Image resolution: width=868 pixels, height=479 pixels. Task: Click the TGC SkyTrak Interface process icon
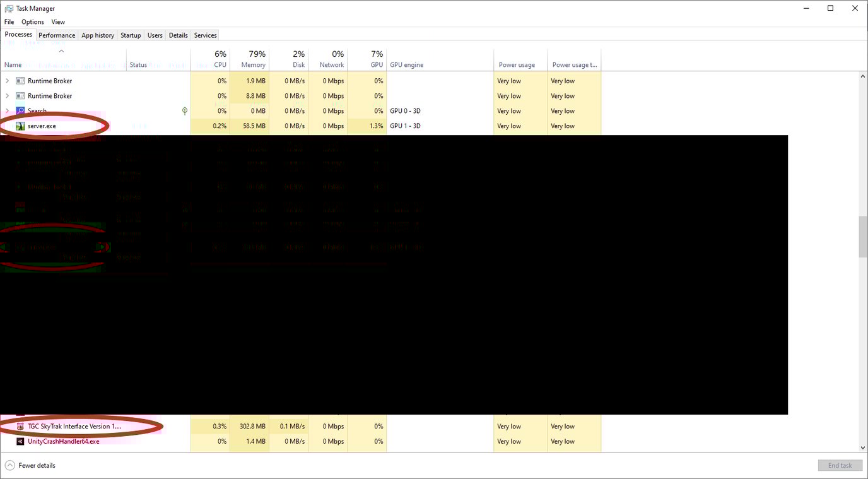pyautogui.click(x=21, y=425)
